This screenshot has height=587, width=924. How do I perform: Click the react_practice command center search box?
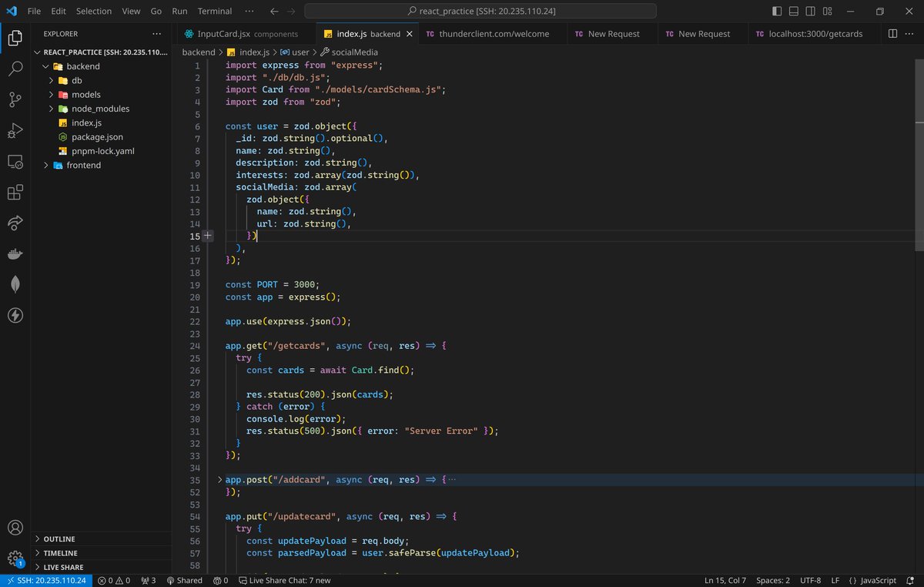(x=480, y=11)
